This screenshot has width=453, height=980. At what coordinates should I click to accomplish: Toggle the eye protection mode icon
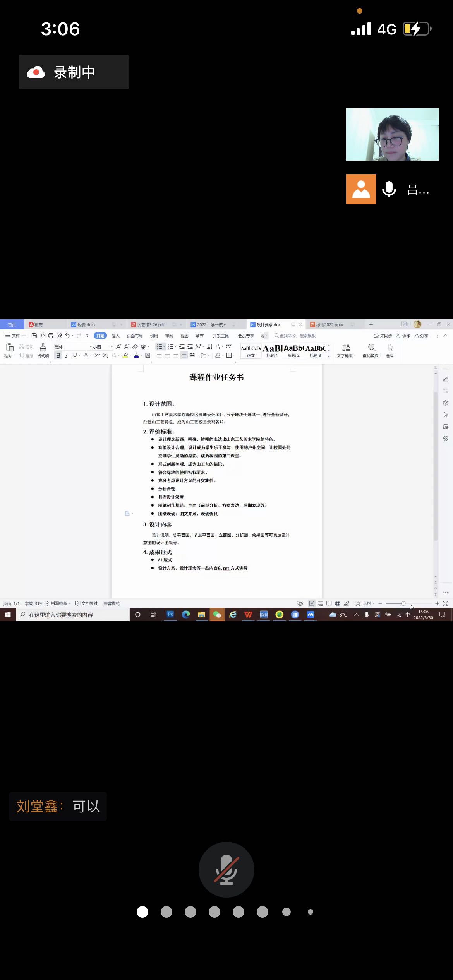pyautogui.click(x=300, y=603)
